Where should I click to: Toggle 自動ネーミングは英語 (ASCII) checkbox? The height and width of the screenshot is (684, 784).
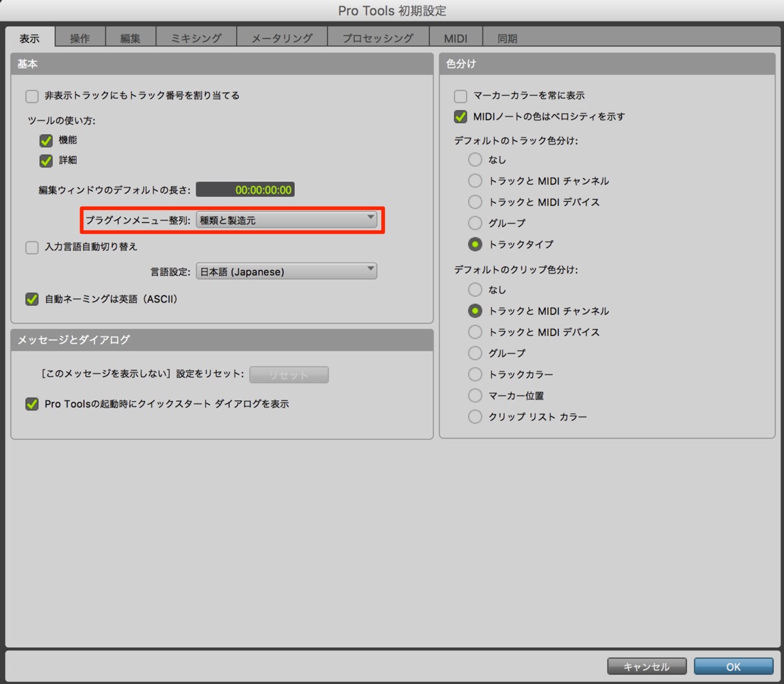[32, 299]
